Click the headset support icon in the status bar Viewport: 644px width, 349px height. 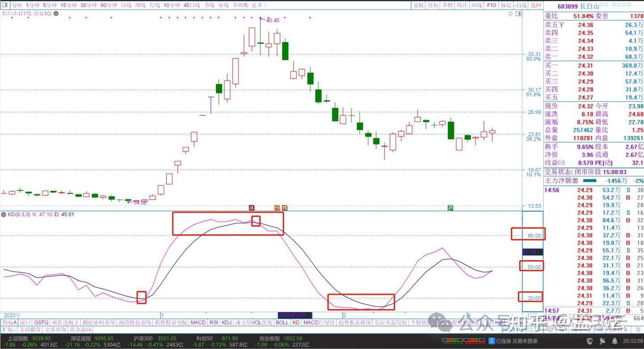[590, 341]
